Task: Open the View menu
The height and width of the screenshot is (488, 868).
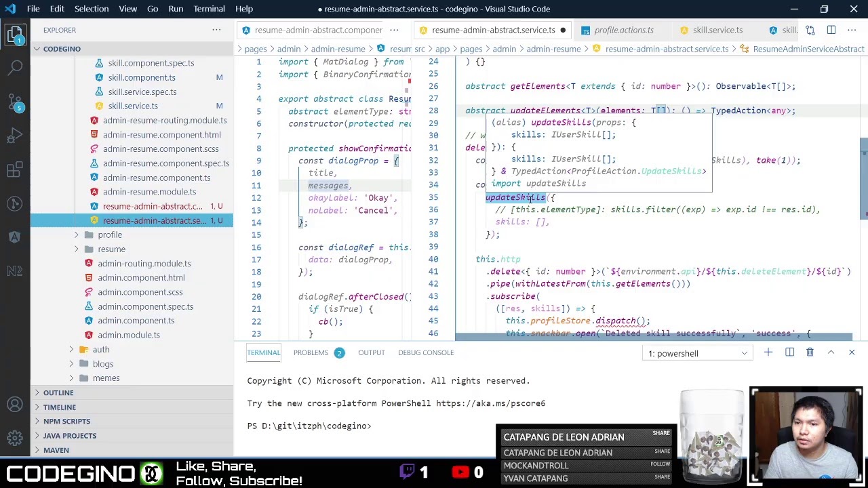Action: click(x=127, y=9)
